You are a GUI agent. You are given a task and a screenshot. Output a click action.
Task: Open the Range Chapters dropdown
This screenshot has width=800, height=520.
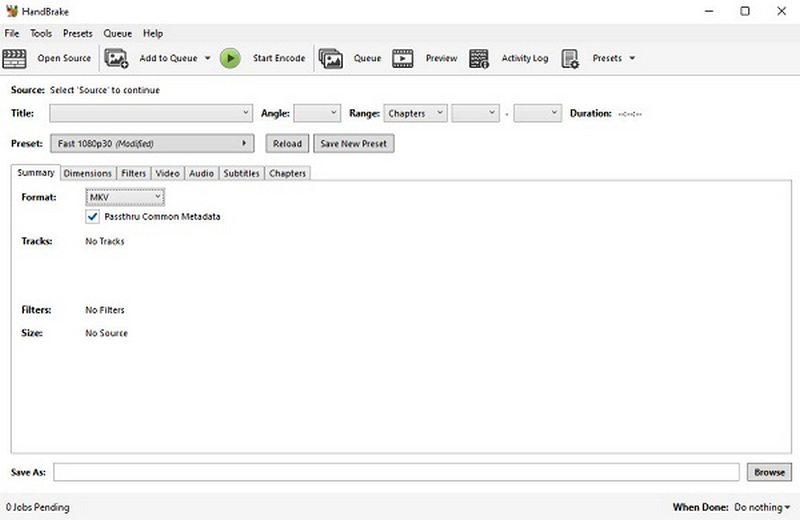[415, 113]
